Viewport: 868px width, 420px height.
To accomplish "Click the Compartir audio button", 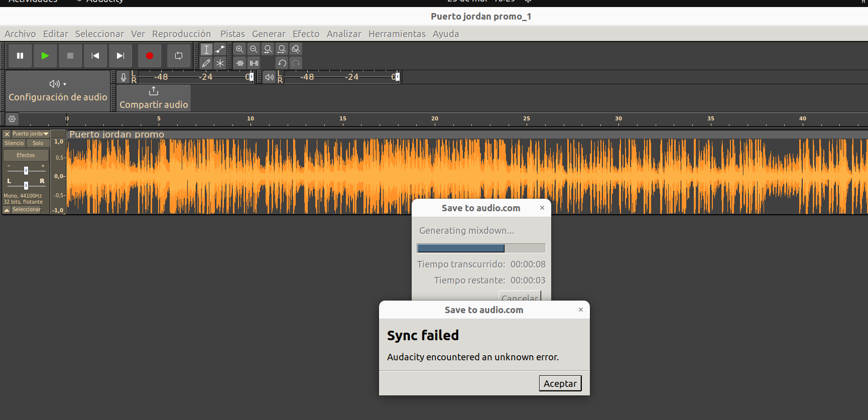I will 154,98.
